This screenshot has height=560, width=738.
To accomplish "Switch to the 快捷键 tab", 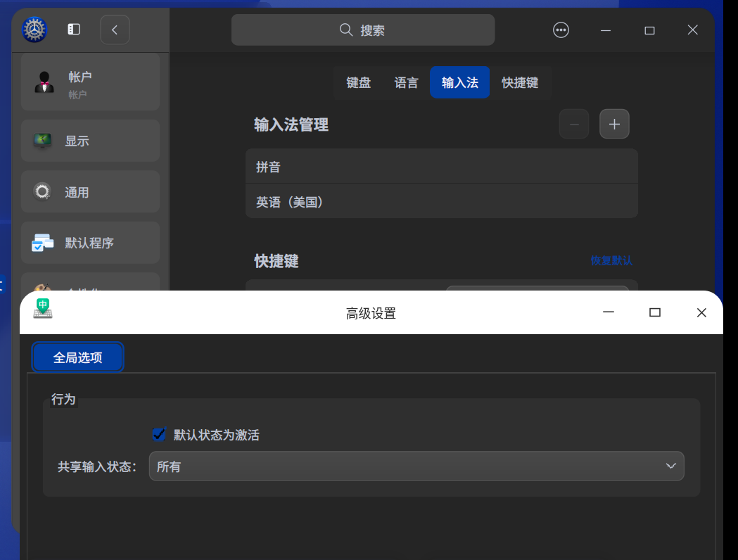I will coord(520,82).
